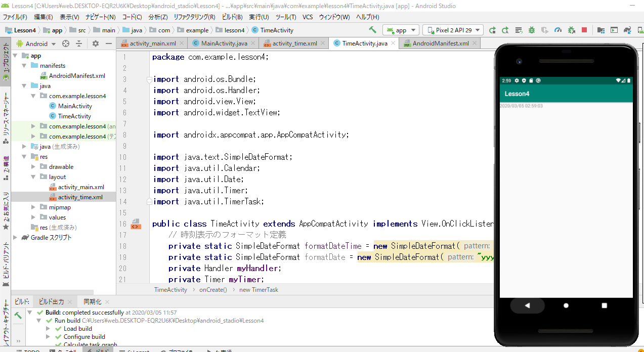Close the TimeActivity.java editor tab
The height and width of the screenshot is (352, 644).
[393, 43]
